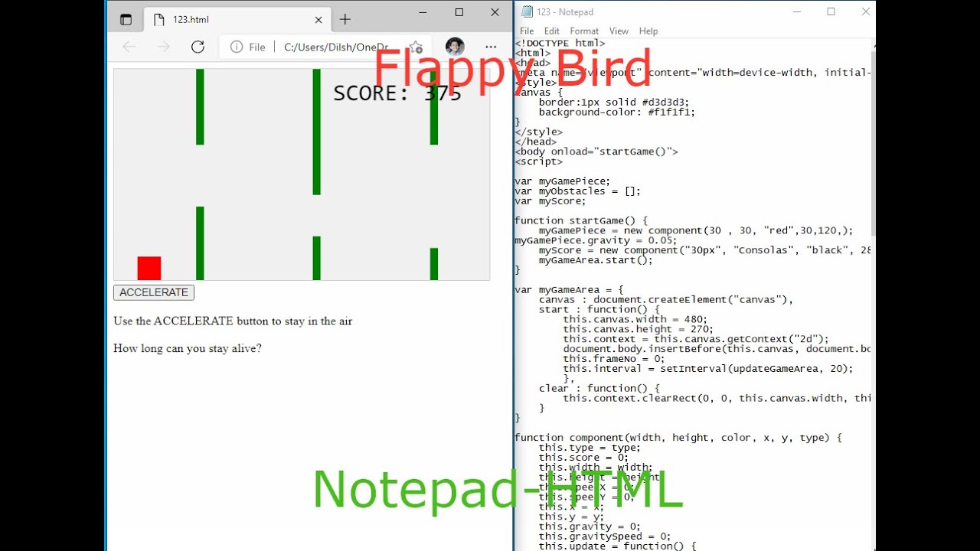Click the address bar file path
This screenshot has width=980, height=551.
tap(335, 47)
